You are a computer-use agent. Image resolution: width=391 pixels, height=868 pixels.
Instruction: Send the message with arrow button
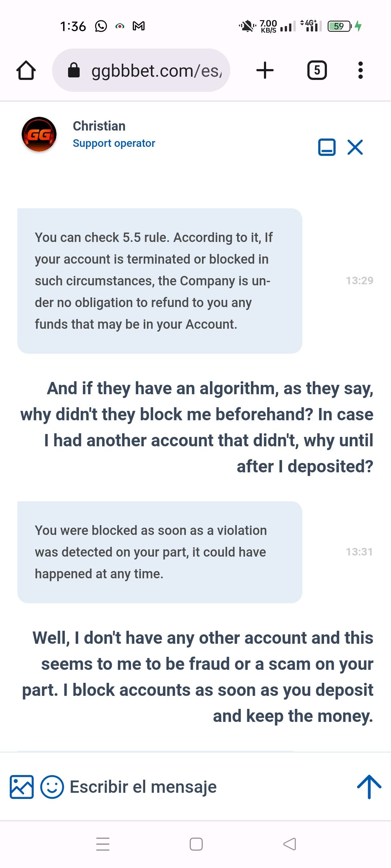click(x=369, y=787)
